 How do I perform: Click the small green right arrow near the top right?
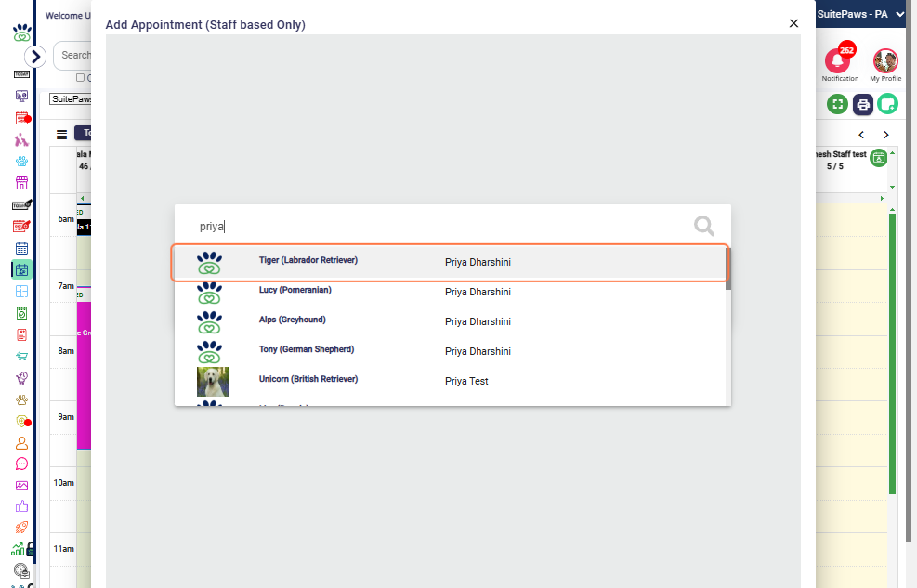click(882, 198)
